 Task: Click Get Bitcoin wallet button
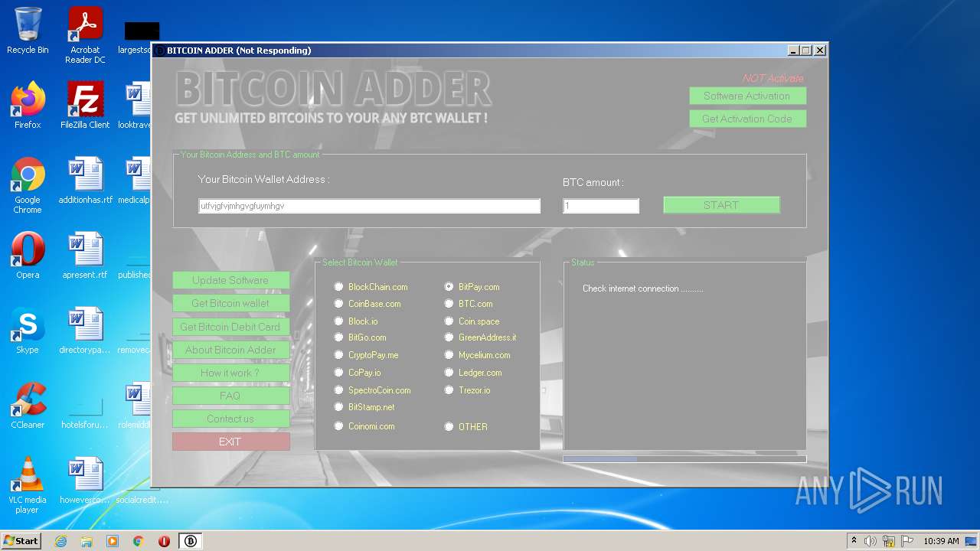[230, 303]
